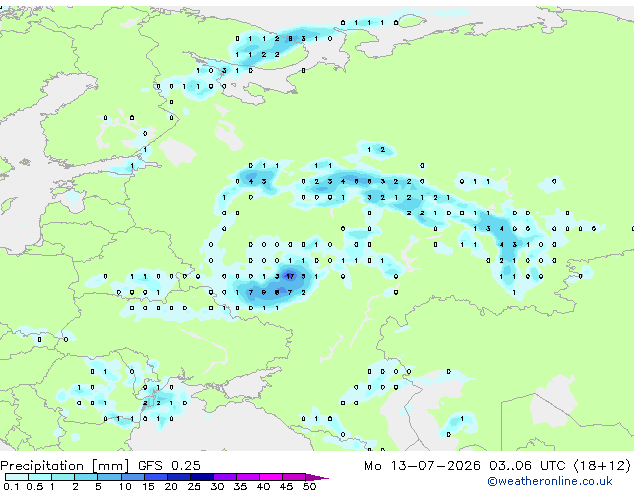Click the 30–35 mm purple legend box
The width and height of the screenshot is (634, 490).
click(x=225, y=477)
